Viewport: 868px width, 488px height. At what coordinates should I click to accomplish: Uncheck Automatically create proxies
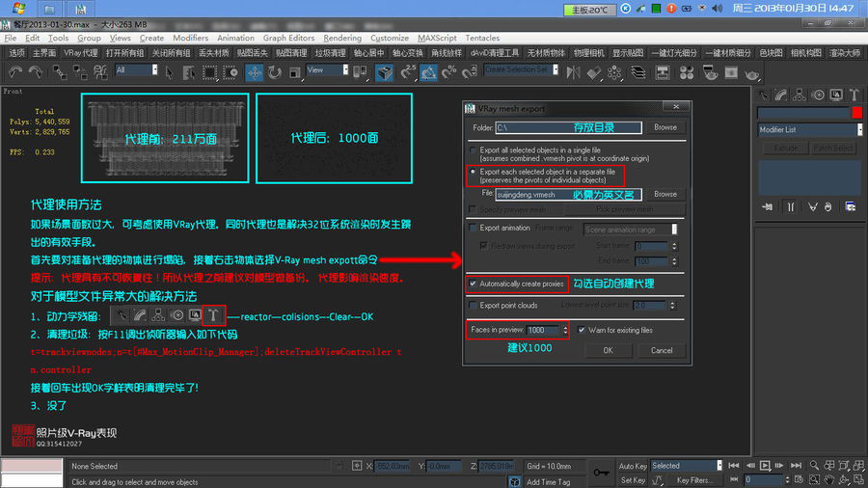pos(473,284)
